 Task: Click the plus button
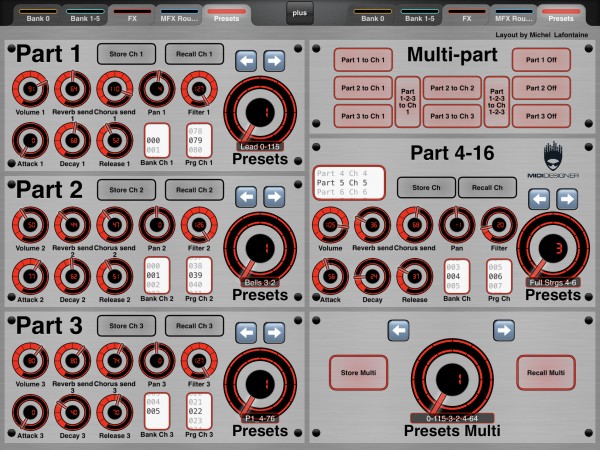click(x=299, y=13)
